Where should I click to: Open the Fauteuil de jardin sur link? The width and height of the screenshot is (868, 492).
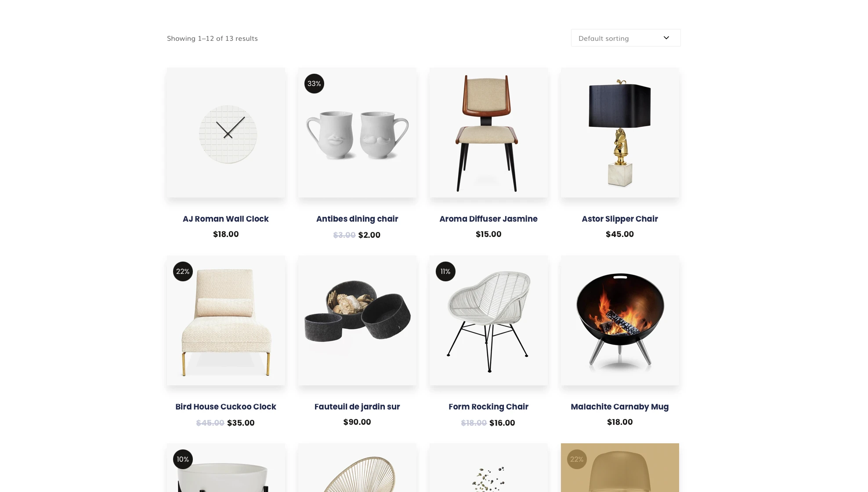pos(357,406)
